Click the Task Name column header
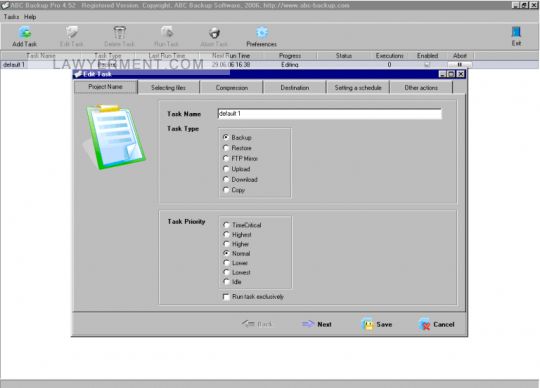540x388 pixels. coord(41,55)
